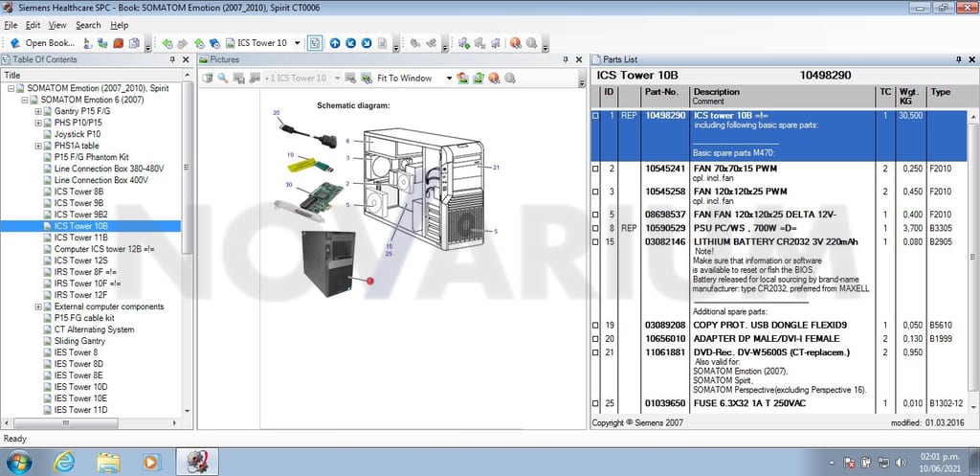980x476 pixels.
Task: Click the Open Book toolbar button
Action: pos(42,43)
